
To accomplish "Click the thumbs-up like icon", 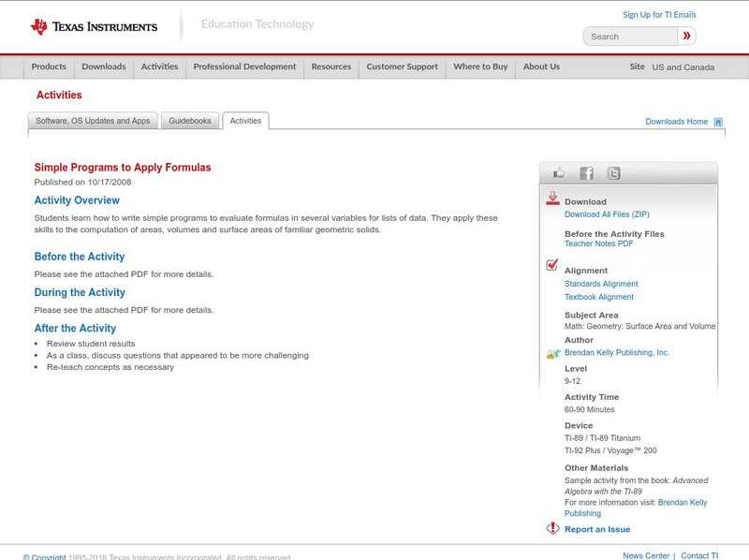I will click(559, 173).
